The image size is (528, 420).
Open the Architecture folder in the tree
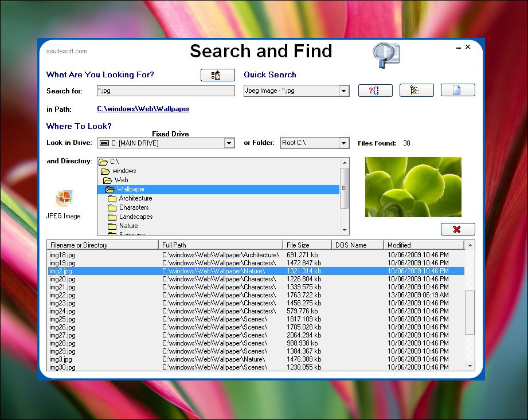(x=136, y=198)
